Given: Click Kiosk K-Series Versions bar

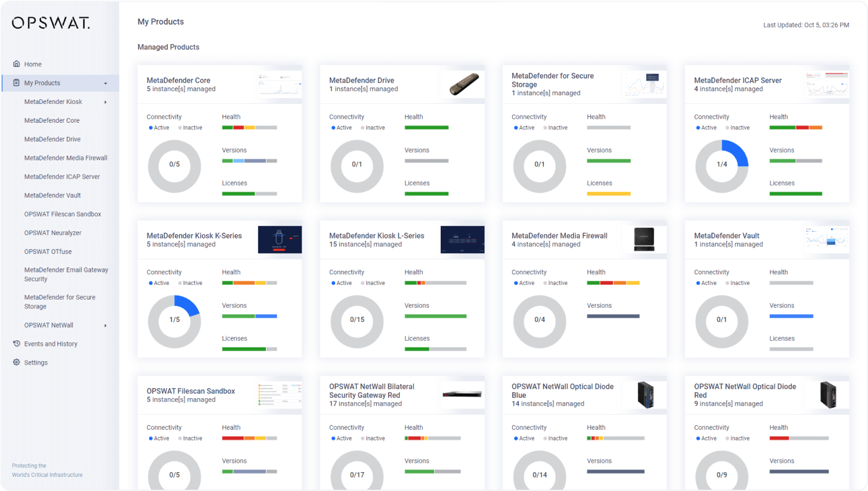Looking at the screenshot, I should coord(249,316).
